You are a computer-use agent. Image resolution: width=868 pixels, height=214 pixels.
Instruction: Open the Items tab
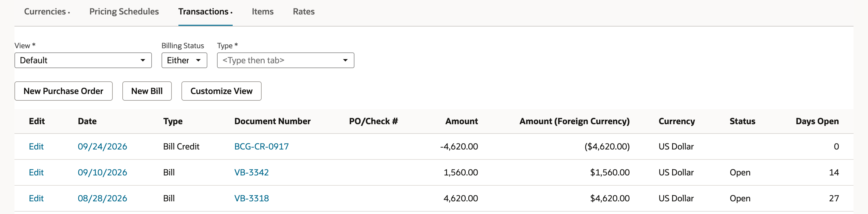263,11
